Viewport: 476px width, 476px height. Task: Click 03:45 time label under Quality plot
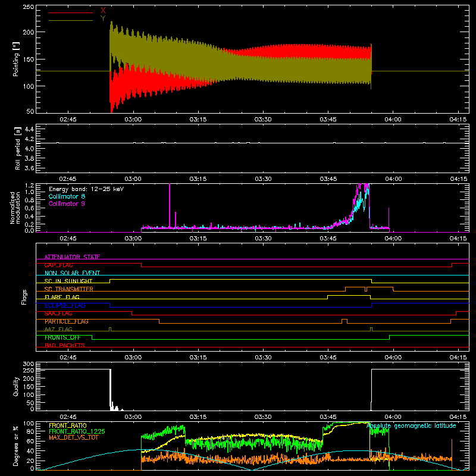point(328,417)
